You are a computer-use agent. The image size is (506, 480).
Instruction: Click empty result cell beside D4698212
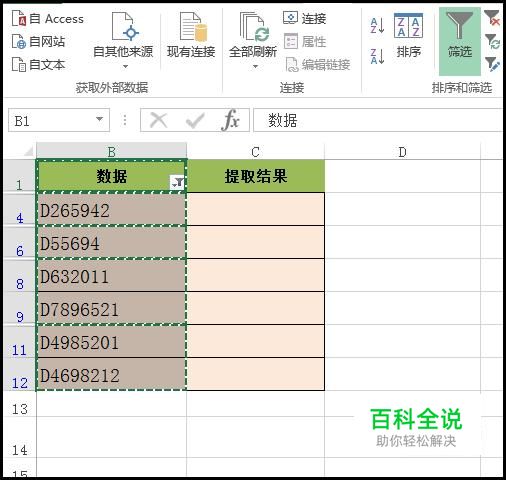(x=256, y=374)
